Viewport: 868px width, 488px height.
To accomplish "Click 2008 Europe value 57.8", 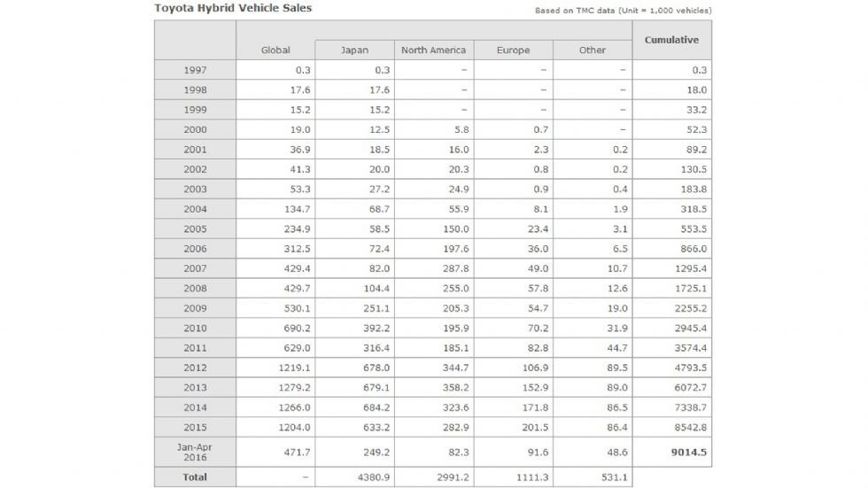I will pos(539,288).
